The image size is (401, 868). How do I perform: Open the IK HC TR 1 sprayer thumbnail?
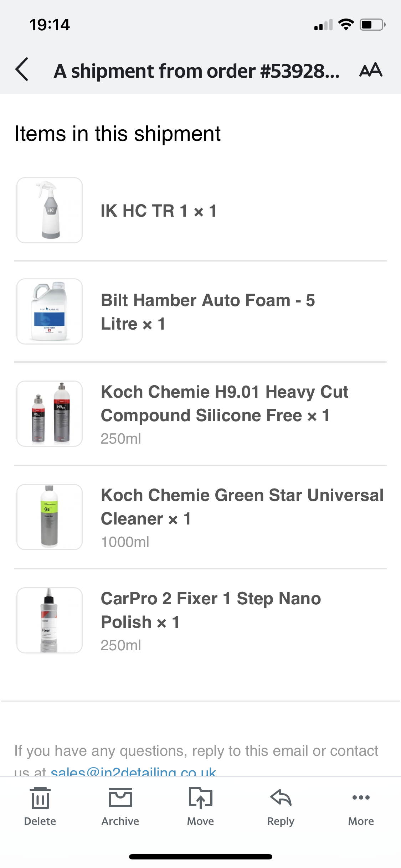point(50,210)
